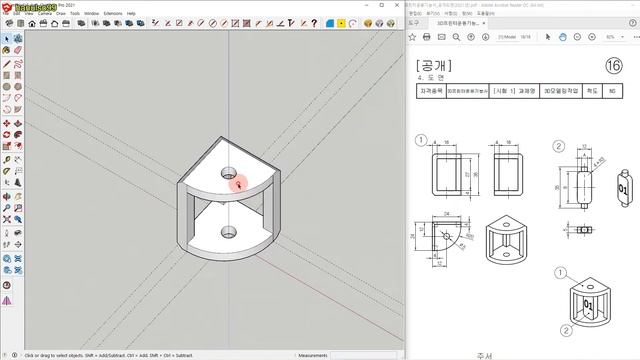Select the Circle drawing tool
This screenshot has height=360, width=640.
coord(7,87)
